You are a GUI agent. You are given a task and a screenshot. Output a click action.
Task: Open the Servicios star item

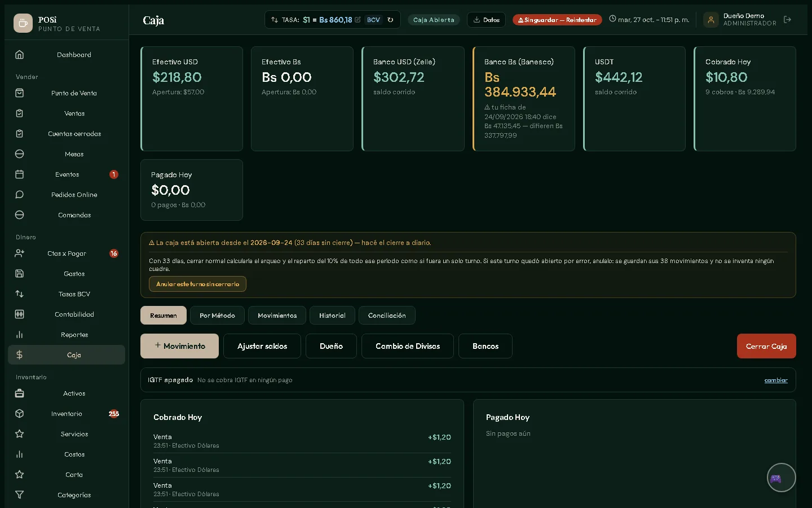(x=67, y=434)
